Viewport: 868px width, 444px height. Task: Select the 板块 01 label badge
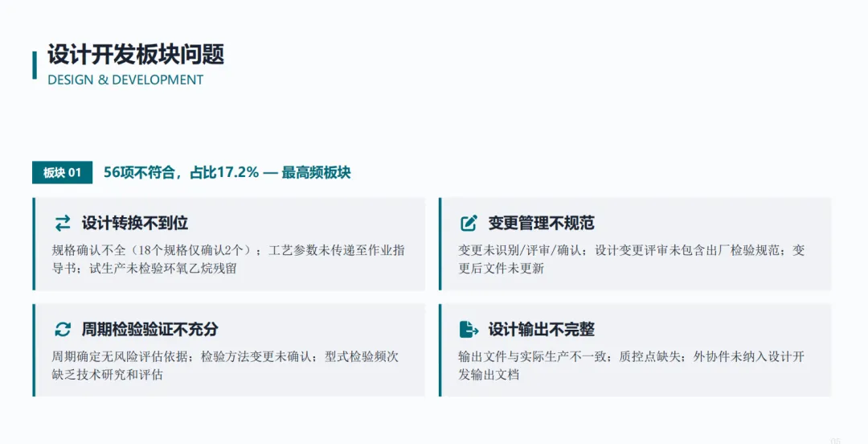point(62,172)
